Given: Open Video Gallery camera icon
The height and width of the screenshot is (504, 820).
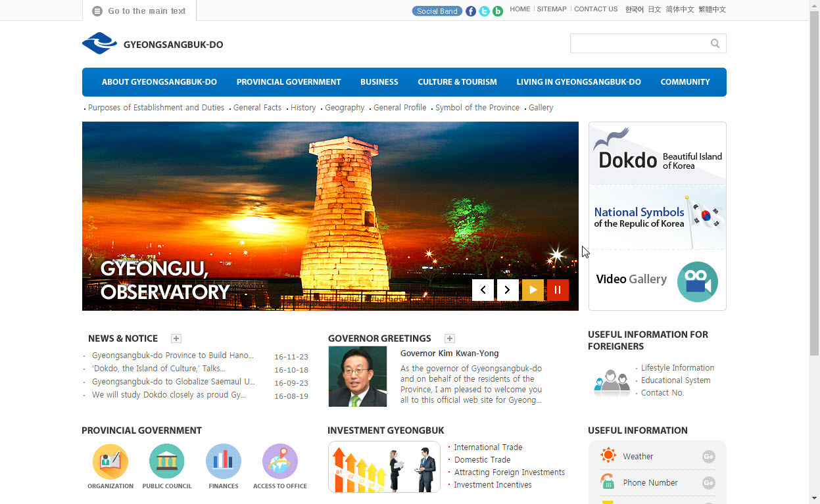Looking at the screenshot, I should pos(697,282).
